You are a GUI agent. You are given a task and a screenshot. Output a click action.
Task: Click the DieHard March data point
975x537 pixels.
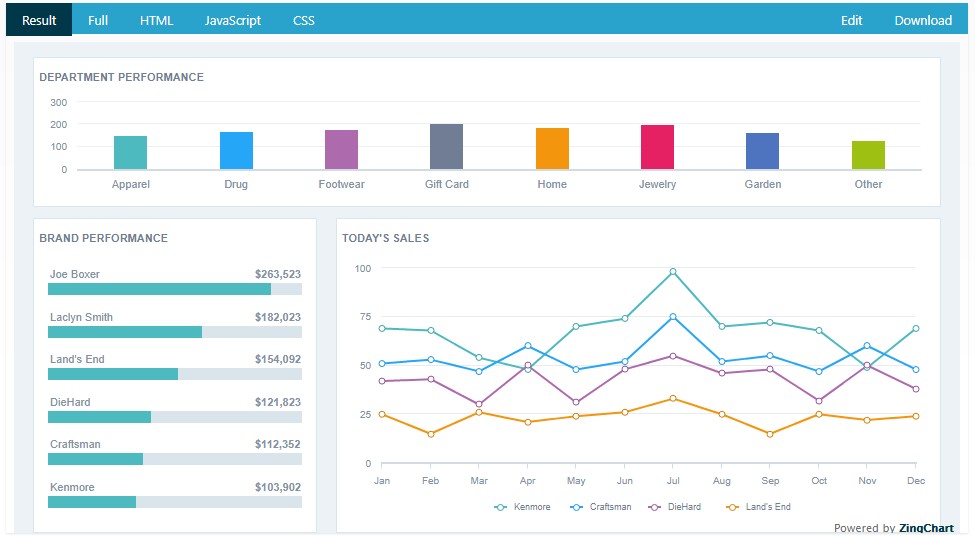pyautogui.click(x=479, y=405)
